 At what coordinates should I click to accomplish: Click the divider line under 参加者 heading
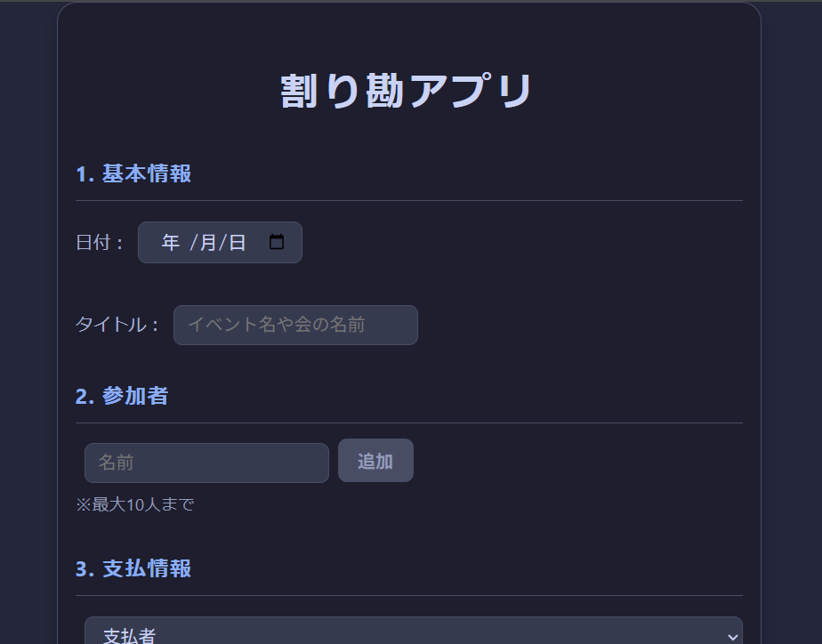tap(409, 423)
